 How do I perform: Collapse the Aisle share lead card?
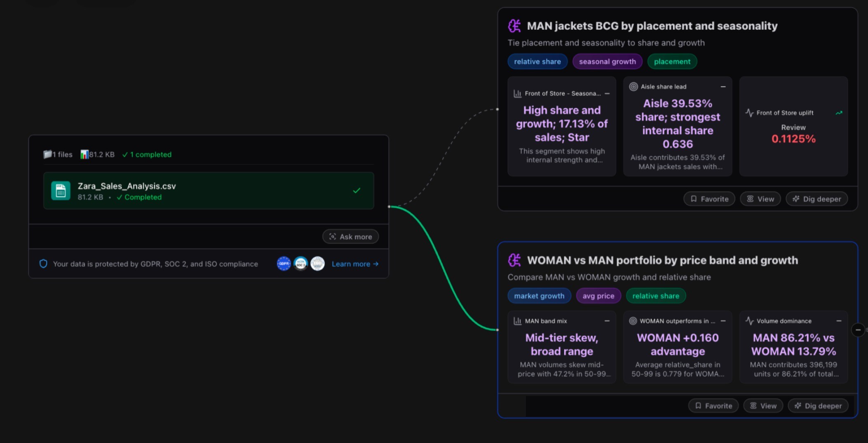click(x=723, y=87)
